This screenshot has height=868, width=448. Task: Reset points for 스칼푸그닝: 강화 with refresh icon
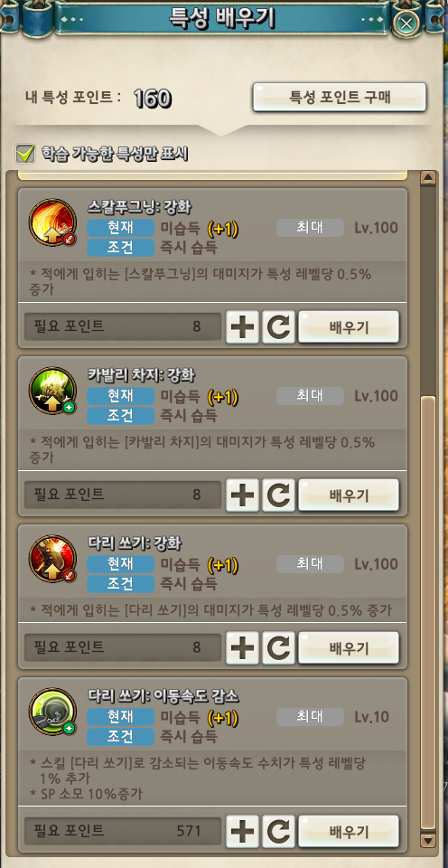click(x=278, y=327)
